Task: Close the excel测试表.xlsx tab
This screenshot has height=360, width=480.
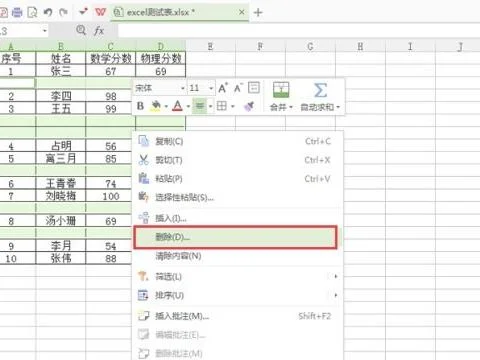Action: (x=242, y=12)
